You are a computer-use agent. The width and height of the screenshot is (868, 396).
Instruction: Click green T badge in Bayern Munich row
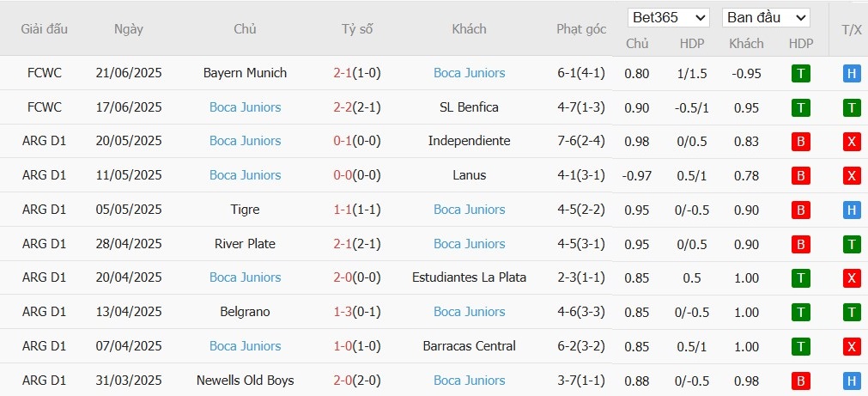[x=800, y=73]
